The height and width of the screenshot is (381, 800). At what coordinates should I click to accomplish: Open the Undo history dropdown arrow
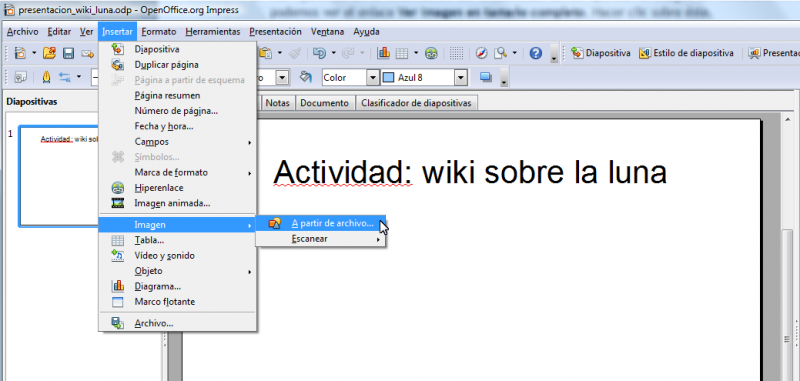point(334,53)
